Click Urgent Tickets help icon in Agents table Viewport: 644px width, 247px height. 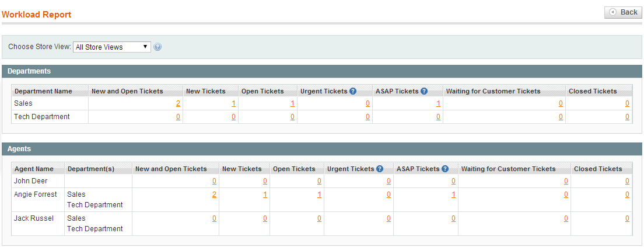[x=380, y=169]
